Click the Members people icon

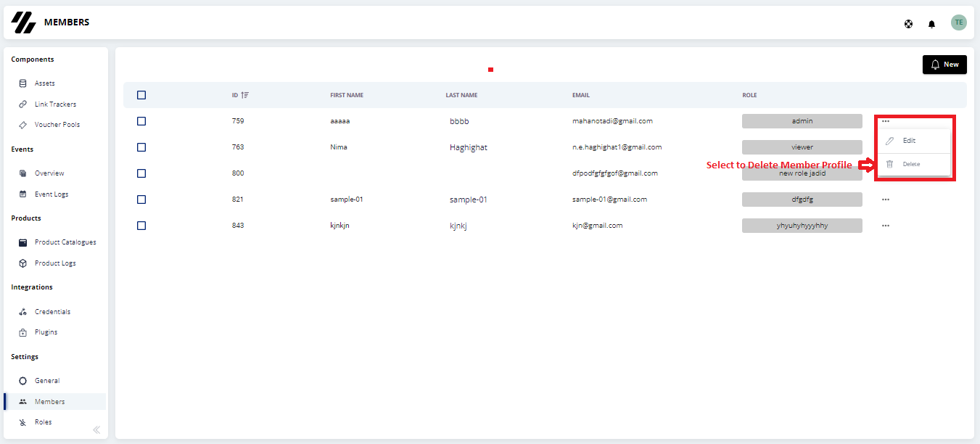coord(22,402)
